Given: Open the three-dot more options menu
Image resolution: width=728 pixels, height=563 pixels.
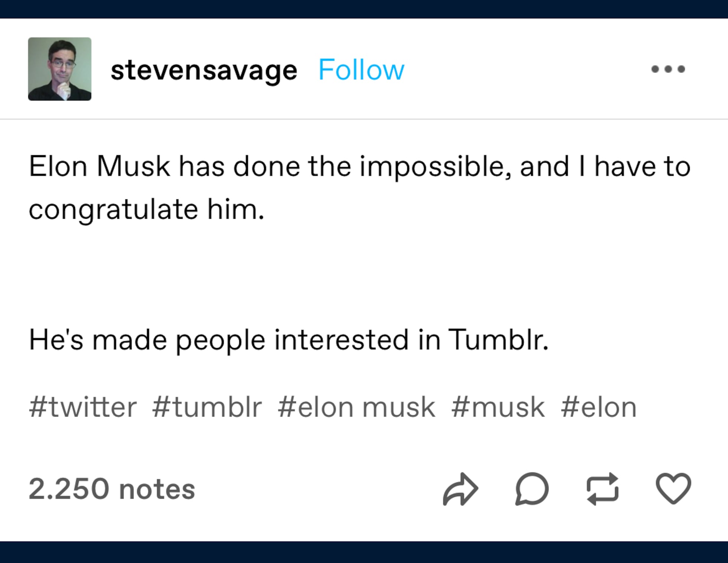Looking at the screenshot, I should pos(668,69).
